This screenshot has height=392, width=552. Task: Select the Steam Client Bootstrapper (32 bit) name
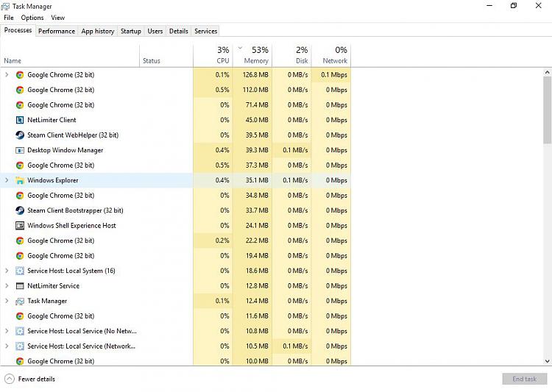click(75, 210)
